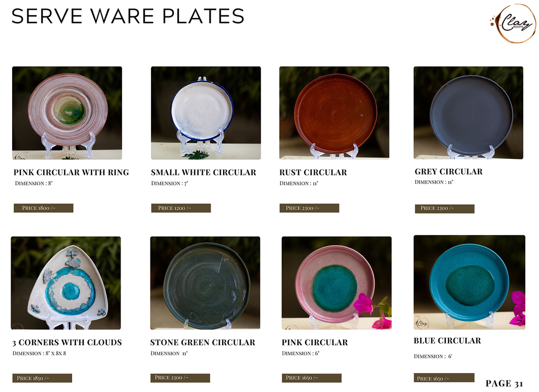Click the Price 1850 label

[42, 378]
